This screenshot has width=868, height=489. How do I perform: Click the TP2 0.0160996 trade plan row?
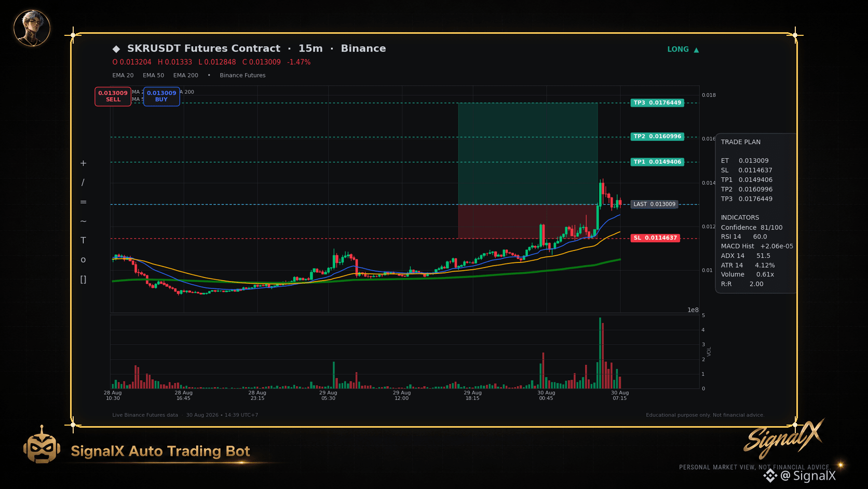(x=747, y=190)
